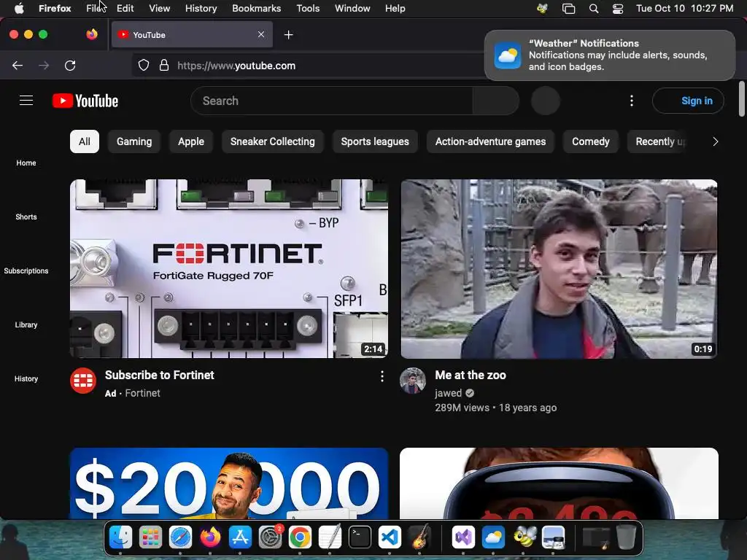747x560 pixels.
Task: Open the Bookmarks menu
Action: pos(256,9)
